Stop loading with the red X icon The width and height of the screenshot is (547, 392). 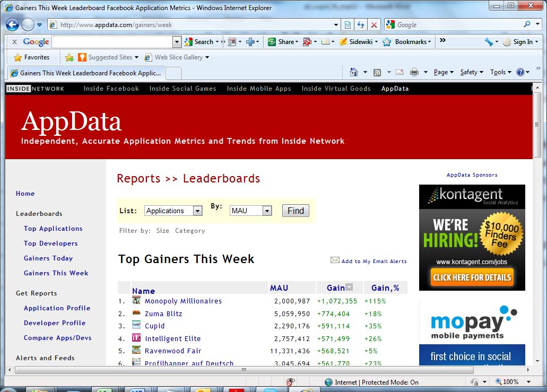[x=374, y=25]
